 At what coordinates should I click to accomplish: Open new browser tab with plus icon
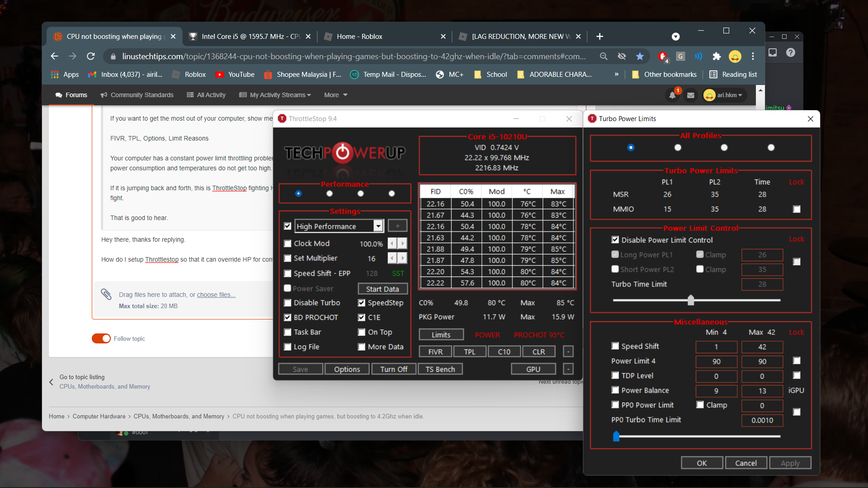click(x=599, y=37)
